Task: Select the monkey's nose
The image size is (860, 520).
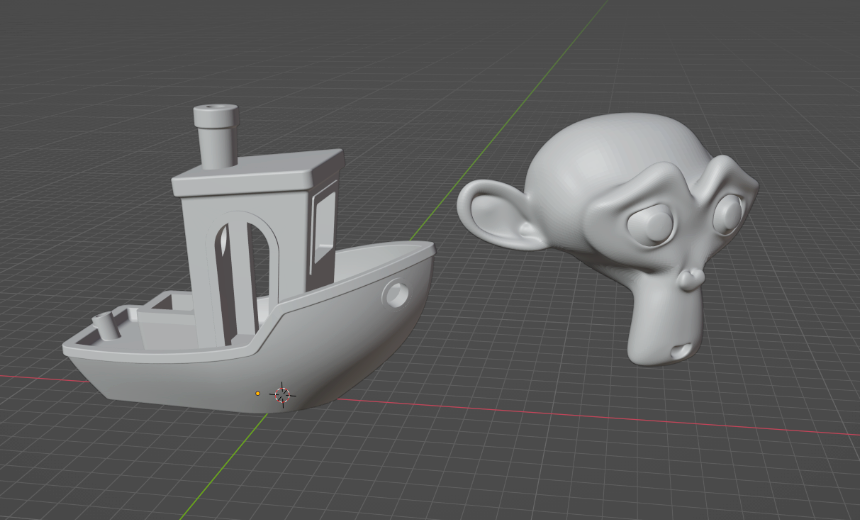Action: tap(691, 277)
